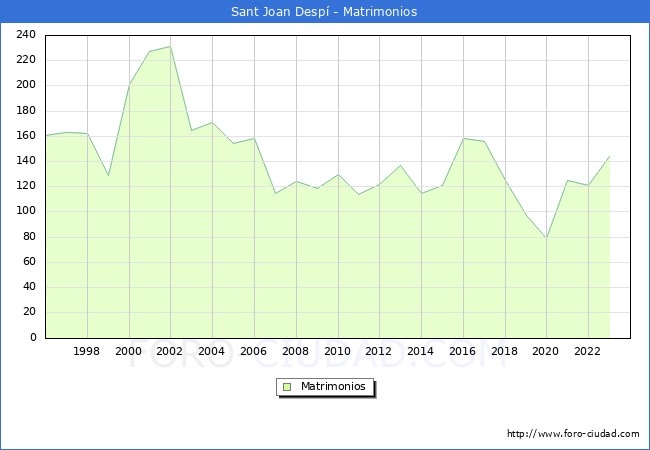Click the 2018 x-axis label
This screenshot has height=450, width=650.
click(x=504, y=351)
